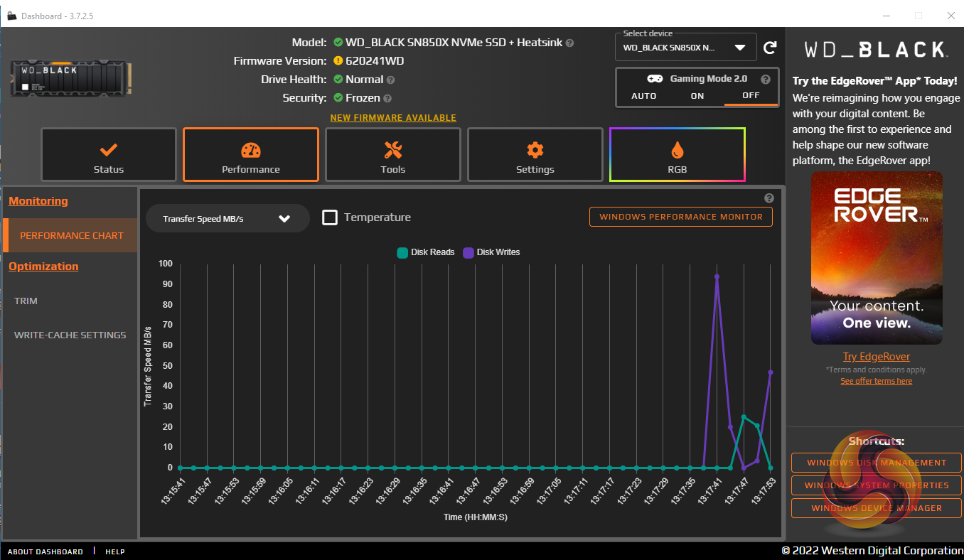Image resolution: width=964 pixels, height=560 pixels.
Task: Click the refresh device list icon
Action: coord(769,48)
